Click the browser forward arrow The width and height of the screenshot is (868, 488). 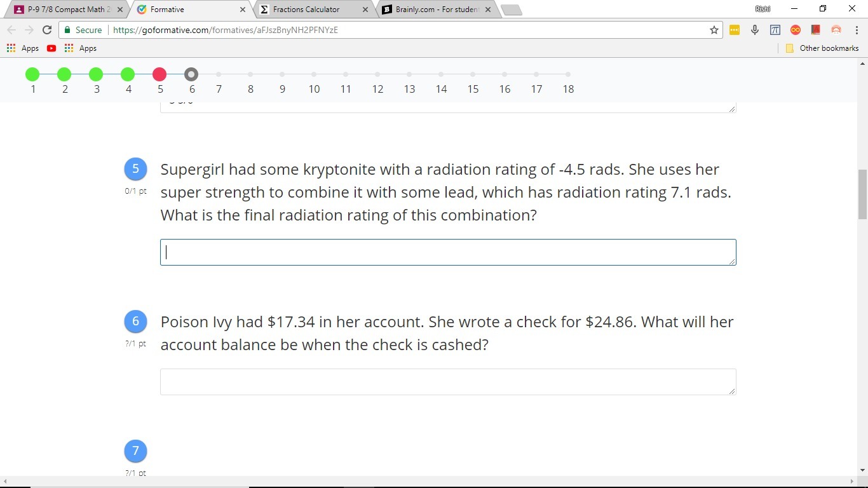pos(29,30)
